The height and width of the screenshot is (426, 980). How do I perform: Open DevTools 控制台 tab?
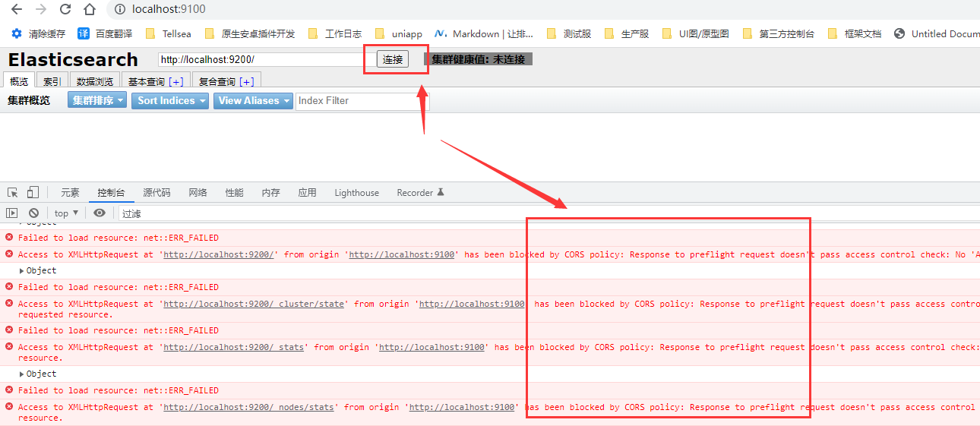coord(111,193)
